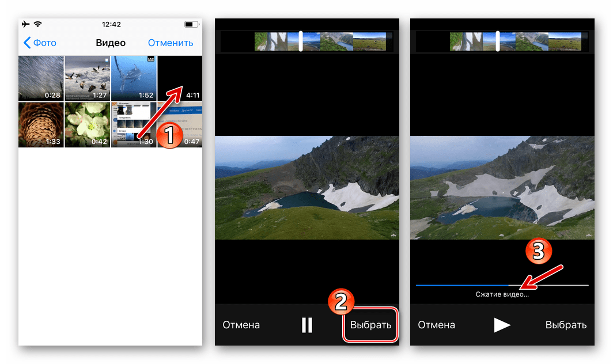This screenshot has width=613, height=364.
Task: Open the 0:28 starry sky video
Action: pos(41,78)
